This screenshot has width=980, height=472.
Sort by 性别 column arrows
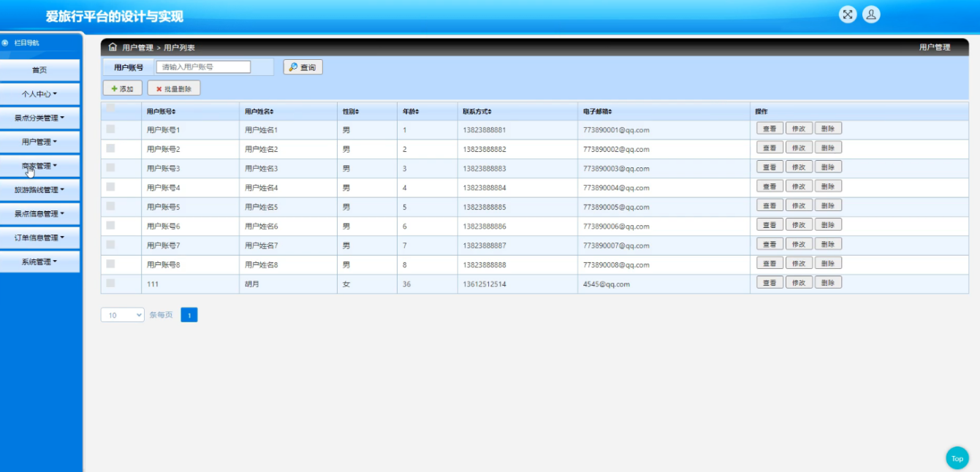(x=357, y=112)
